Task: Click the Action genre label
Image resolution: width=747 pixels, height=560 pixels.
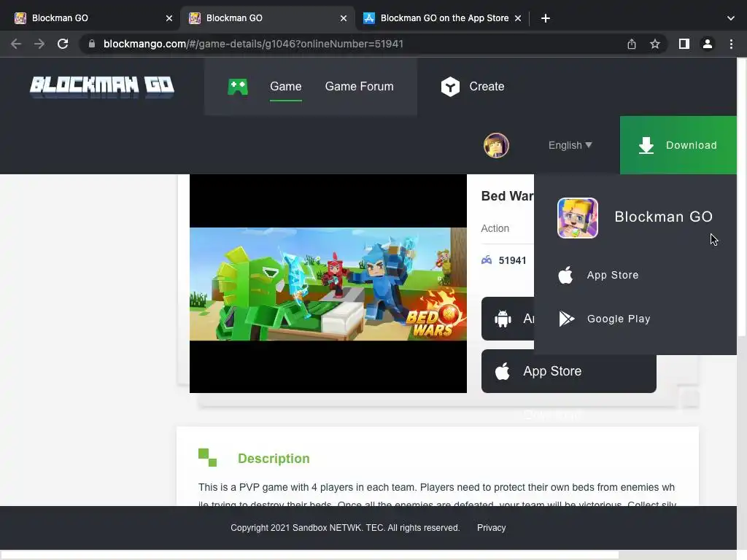Action: click(495, 228)
